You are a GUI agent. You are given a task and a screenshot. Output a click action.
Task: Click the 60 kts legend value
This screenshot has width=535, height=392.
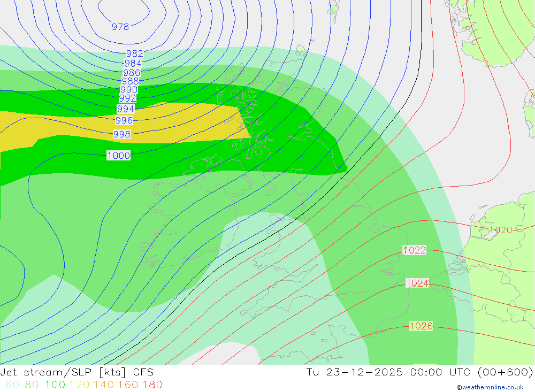click(x=13, y=385)
